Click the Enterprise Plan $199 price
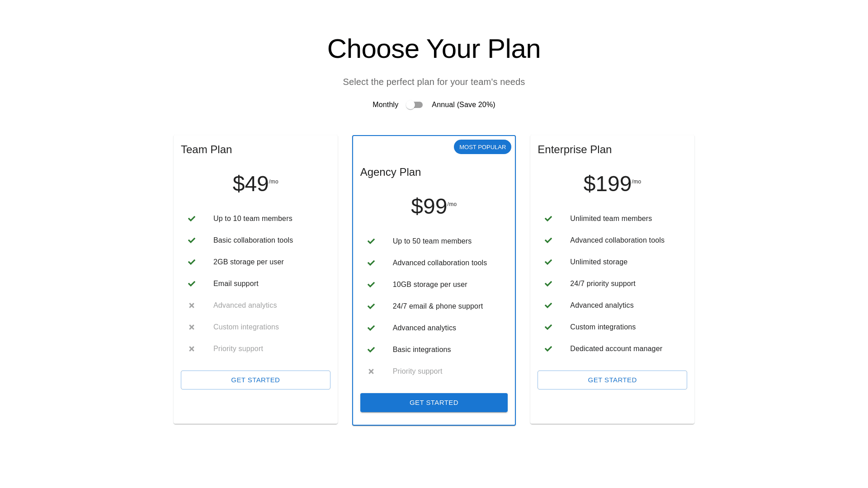 (x=607, y=184)
